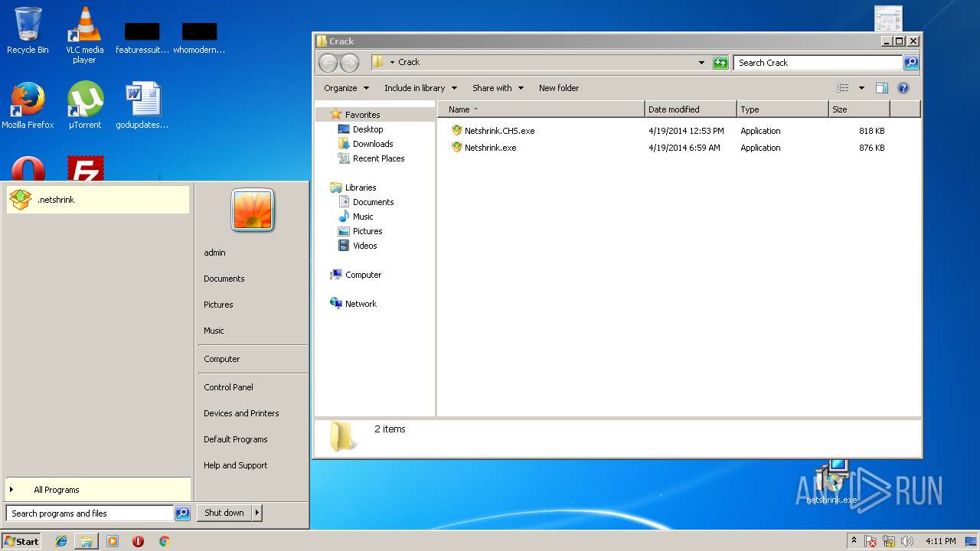The image size is (980, 551).
Task: Click New folder button
Action: coord(559,88)
